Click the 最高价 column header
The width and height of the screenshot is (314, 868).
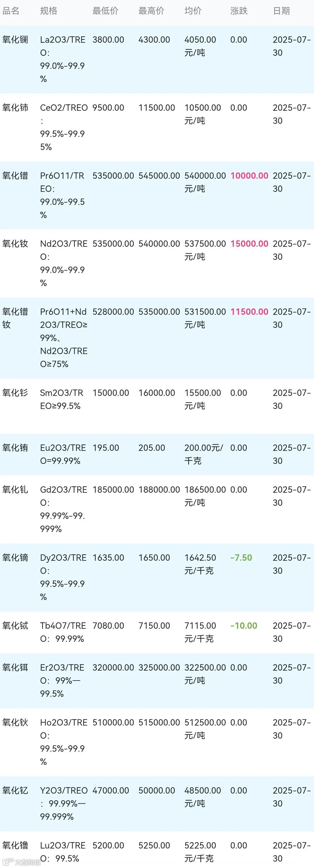click(x=151, y=11)
